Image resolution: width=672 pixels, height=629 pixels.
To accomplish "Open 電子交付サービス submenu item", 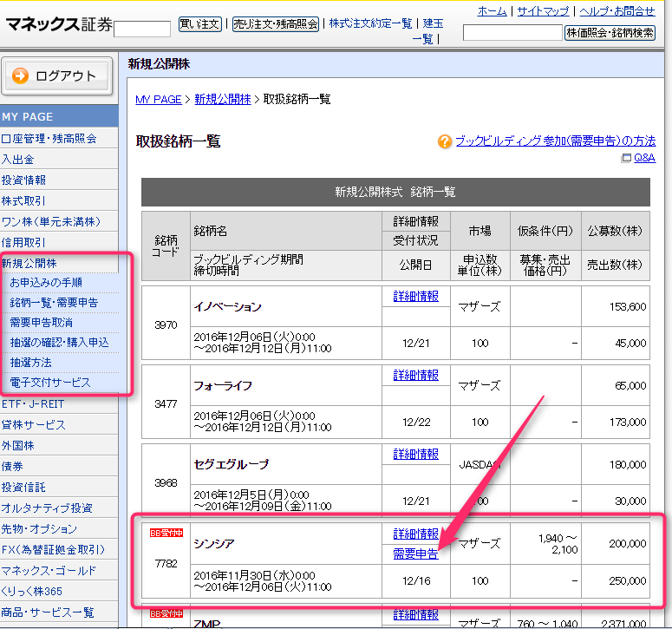I will tap(50, 382).
